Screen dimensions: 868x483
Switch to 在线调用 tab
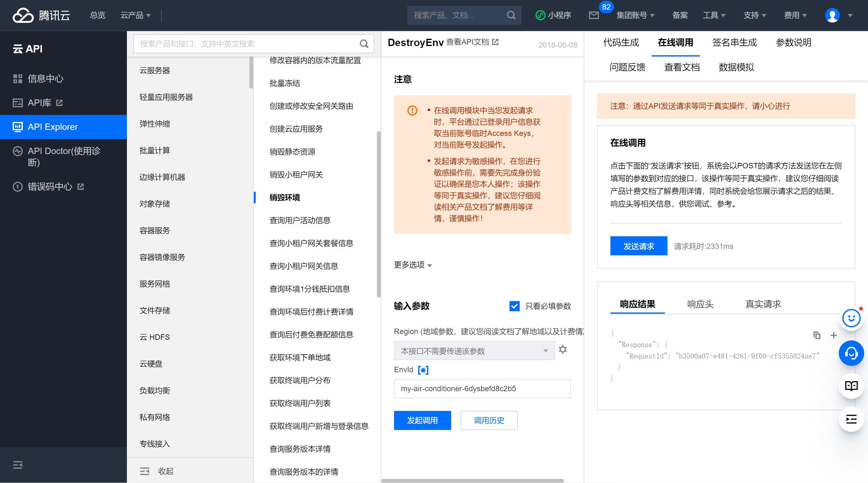[675, 43]
